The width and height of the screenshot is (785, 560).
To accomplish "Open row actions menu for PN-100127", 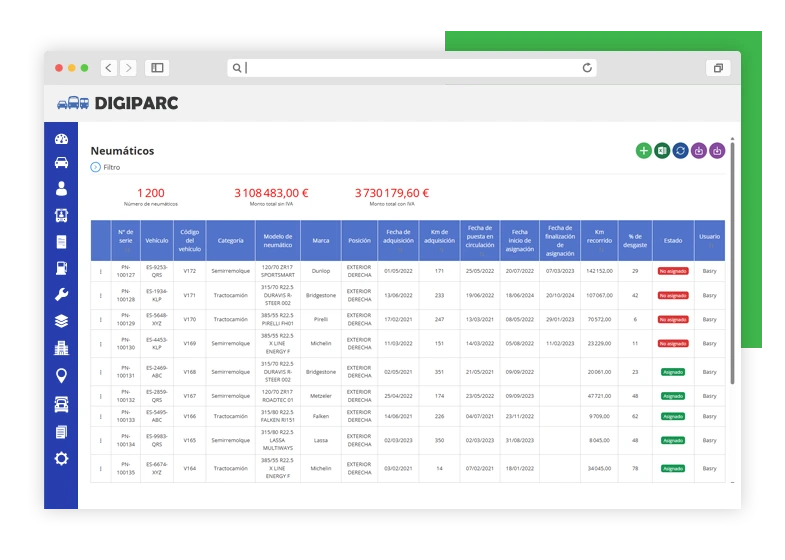I will tap(101, 271).
